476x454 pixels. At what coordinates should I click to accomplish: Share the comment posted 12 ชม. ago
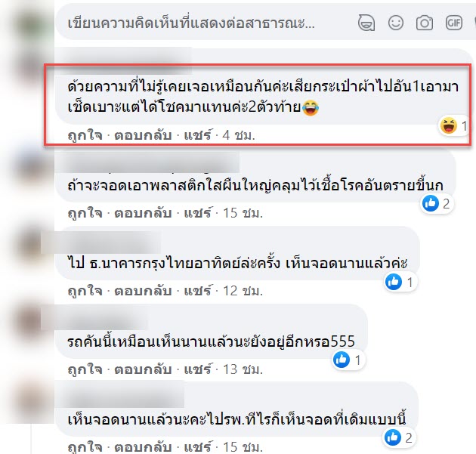pyautogui.click(x=197, y=291)
